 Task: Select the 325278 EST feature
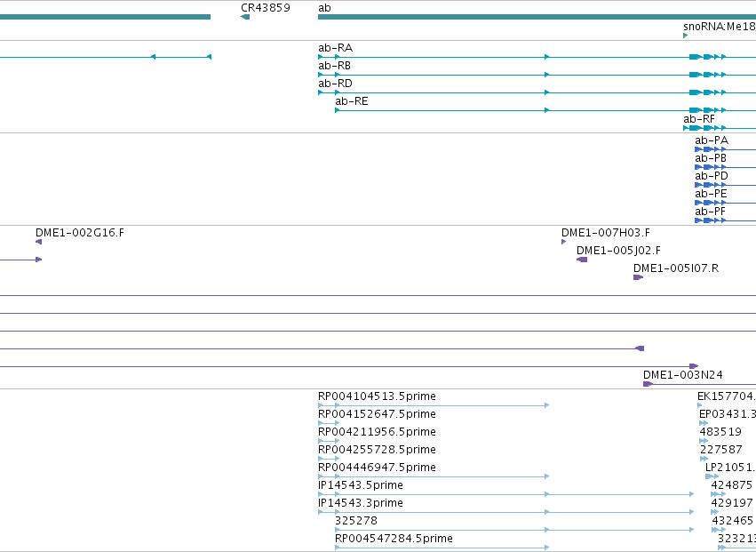point(514,530)
